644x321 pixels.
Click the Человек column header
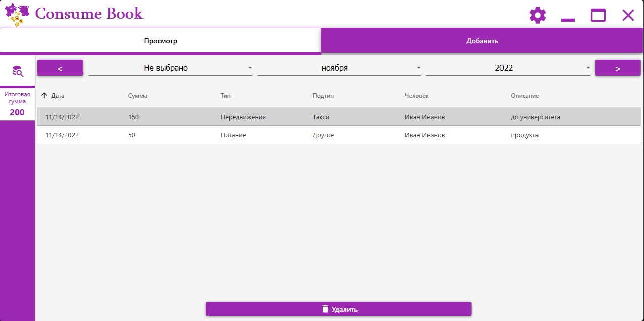coord(416,96)
